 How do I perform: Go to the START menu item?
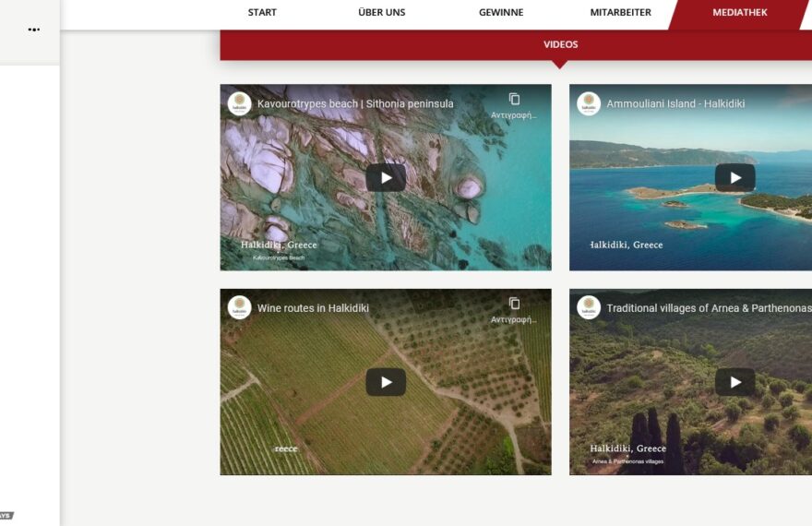click(x=262, y=13)
